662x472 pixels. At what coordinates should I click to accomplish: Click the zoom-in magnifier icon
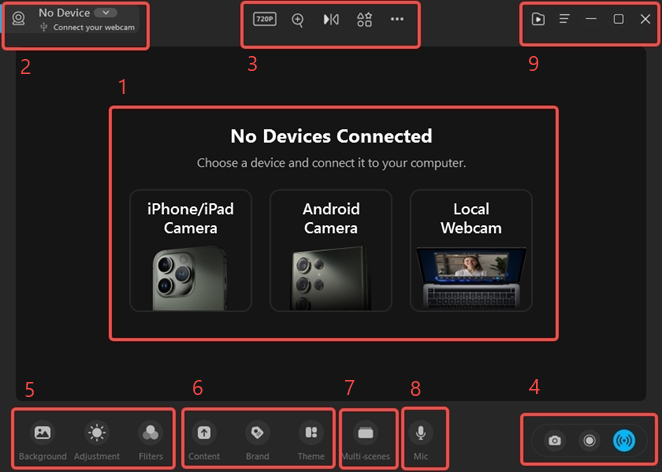click(x=298, y=19)
